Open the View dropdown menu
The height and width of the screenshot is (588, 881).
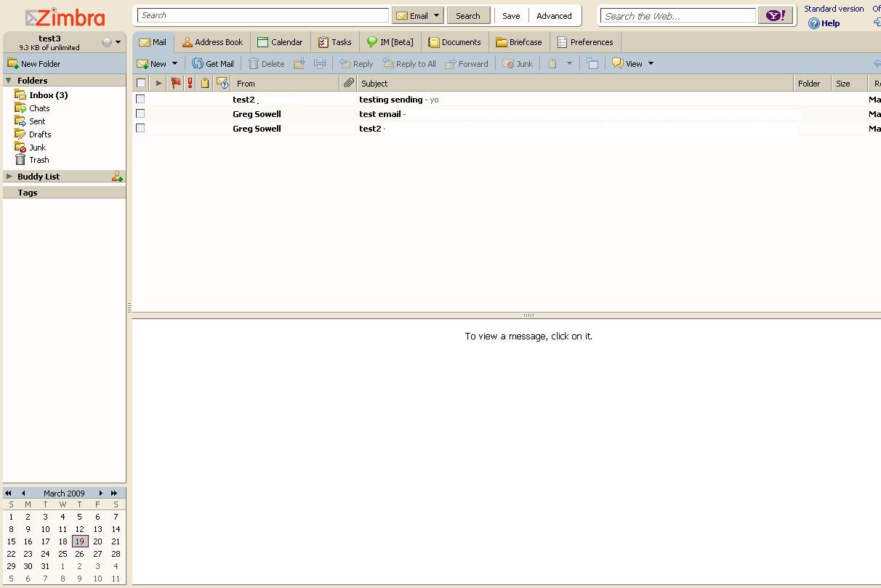pos(632,64)
